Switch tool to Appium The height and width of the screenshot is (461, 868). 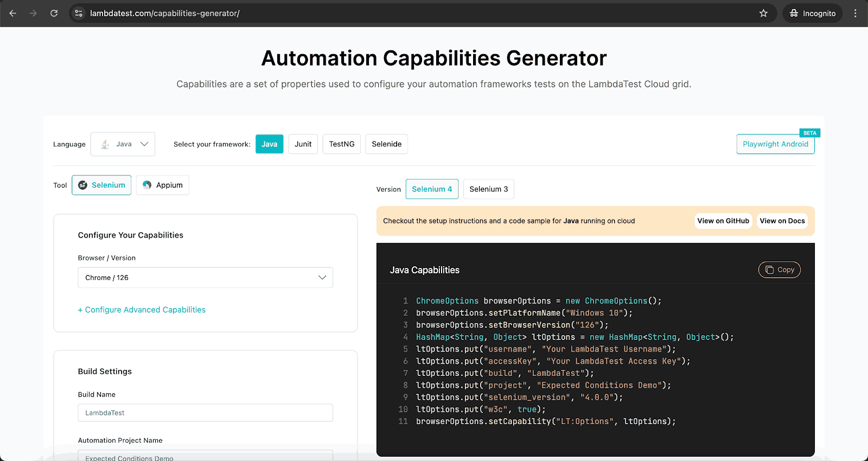point(163,185)
